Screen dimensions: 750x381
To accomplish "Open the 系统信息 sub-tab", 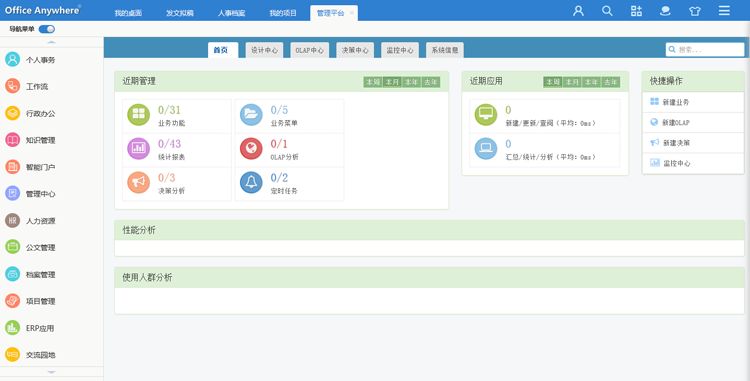I will pos(445,50).
